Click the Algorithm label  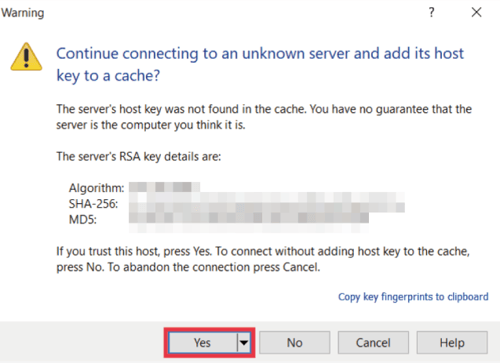96,188
